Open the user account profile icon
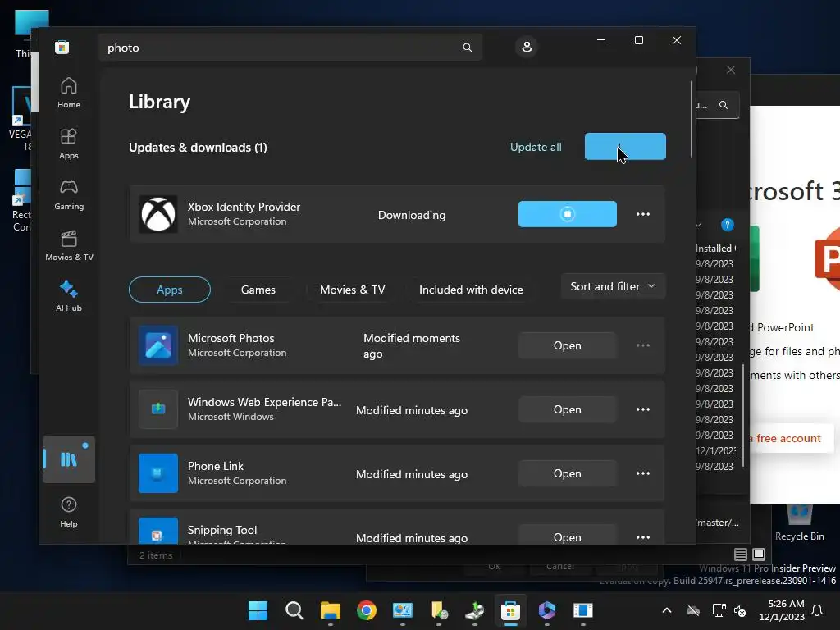 (x=527, y=47)
